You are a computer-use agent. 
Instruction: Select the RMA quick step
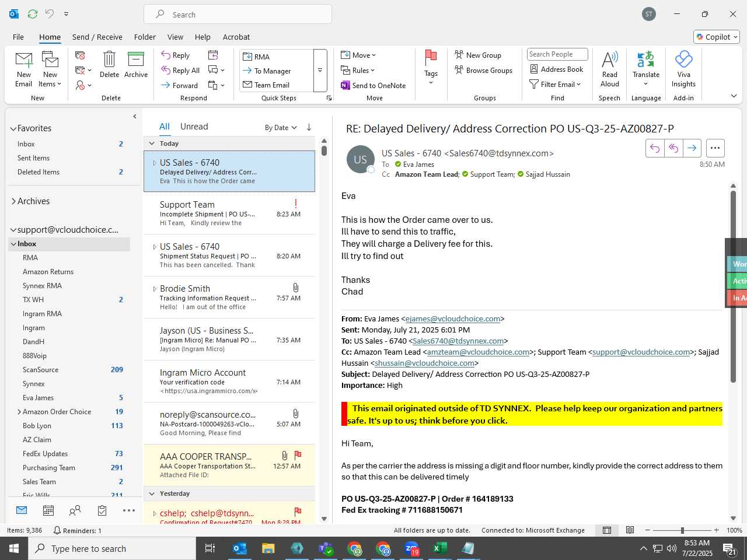pos(277,57)
